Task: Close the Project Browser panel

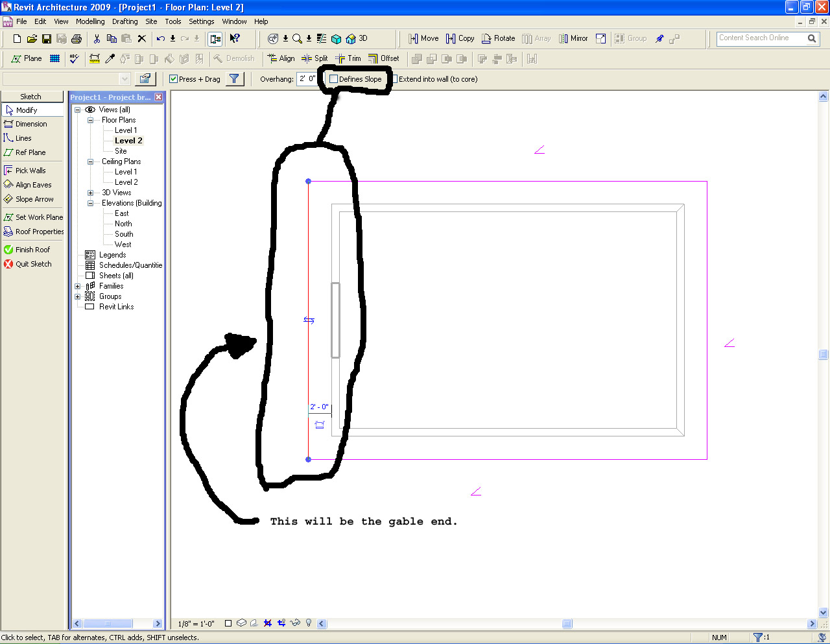Action: [x=159, y=97]
